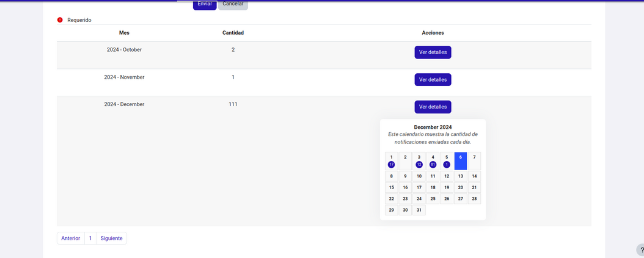Pick day 25 in the calendar

(x=433, y=199)
